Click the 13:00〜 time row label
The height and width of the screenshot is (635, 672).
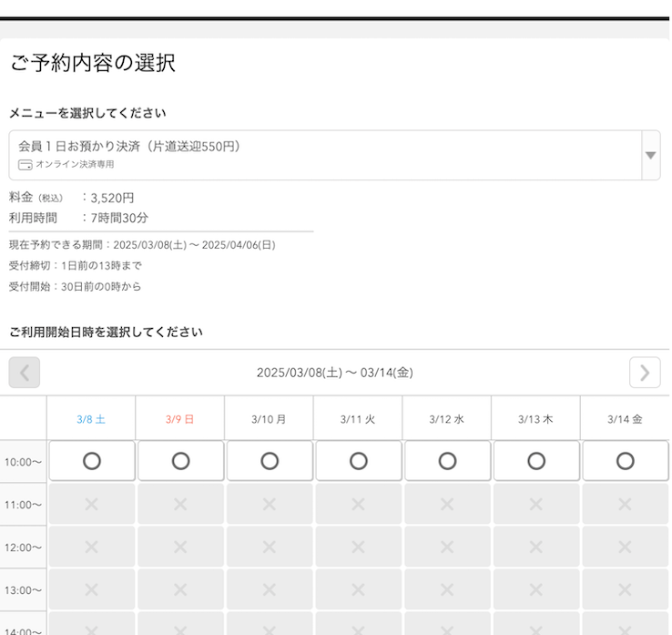23,590
